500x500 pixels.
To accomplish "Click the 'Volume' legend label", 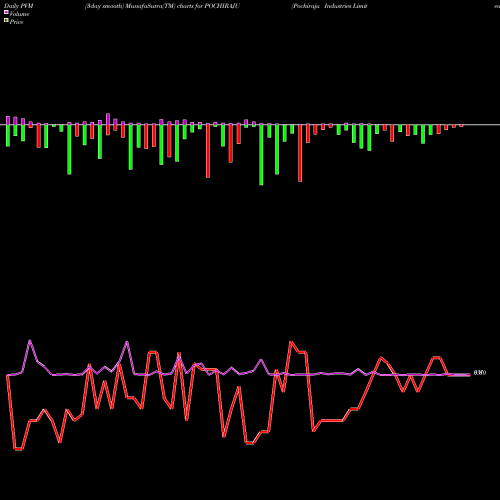I will coord(19,14).
